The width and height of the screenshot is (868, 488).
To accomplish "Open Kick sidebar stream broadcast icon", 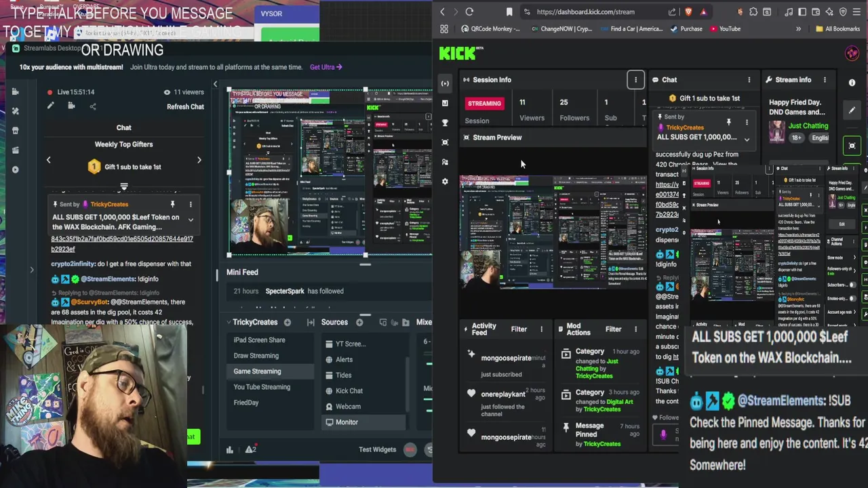I will pos(445,83).
